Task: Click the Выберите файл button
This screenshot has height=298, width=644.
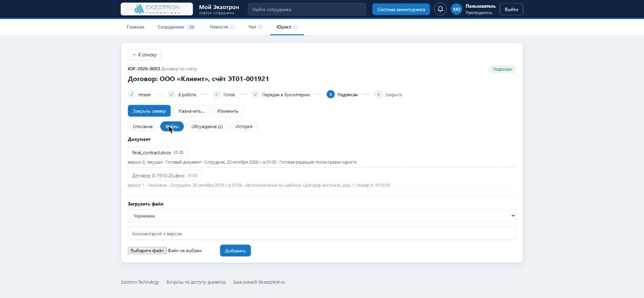Action: click(x=147, y=250)
